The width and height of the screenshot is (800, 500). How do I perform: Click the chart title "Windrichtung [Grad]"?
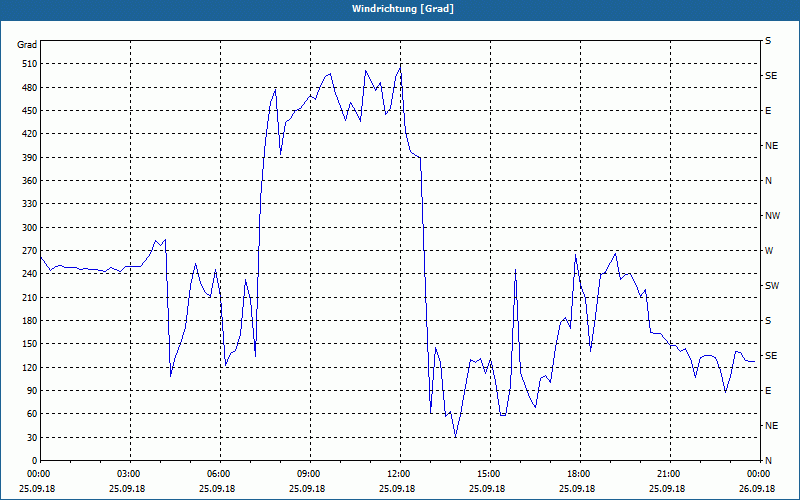click(403, 9)
